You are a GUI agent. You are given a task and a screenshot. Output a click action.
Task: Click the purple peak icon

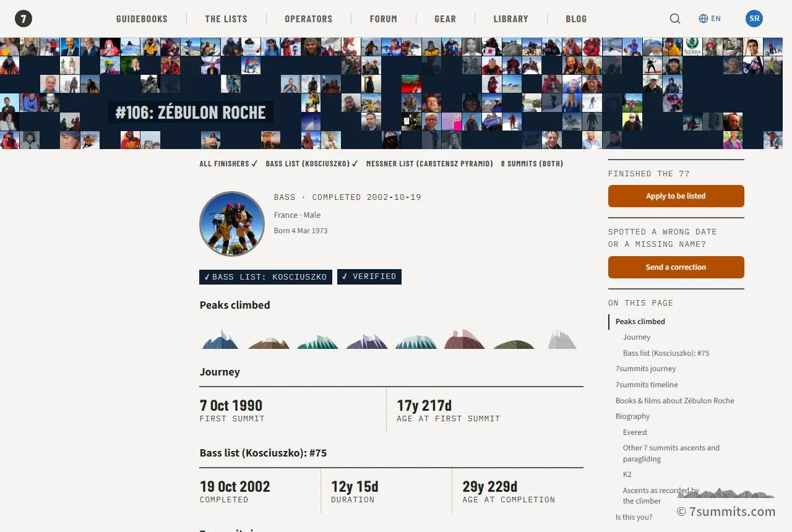click(367, 341)
